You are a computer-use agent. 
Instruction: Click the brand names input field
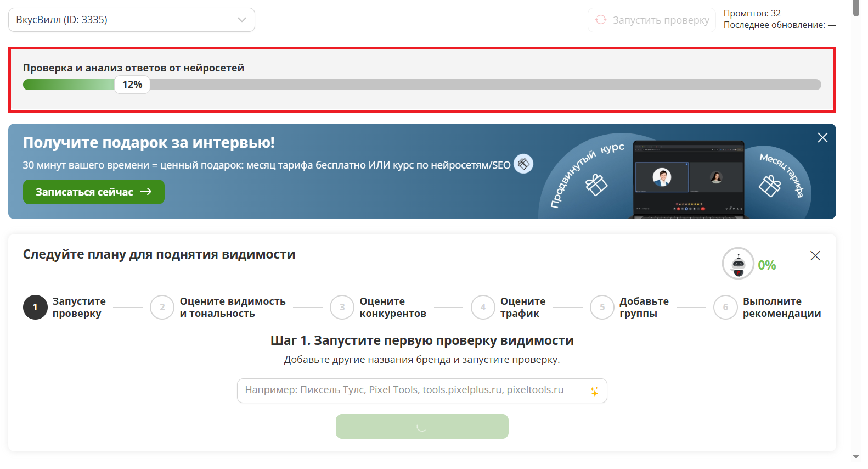412,390
